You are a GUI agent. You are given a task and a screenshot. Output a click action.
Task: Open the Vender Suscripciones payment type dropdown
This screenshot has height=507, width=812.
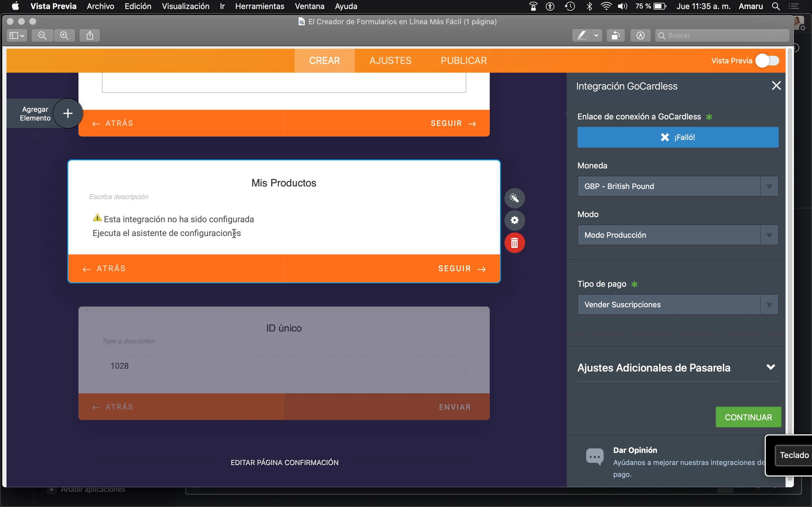[677, 304]
